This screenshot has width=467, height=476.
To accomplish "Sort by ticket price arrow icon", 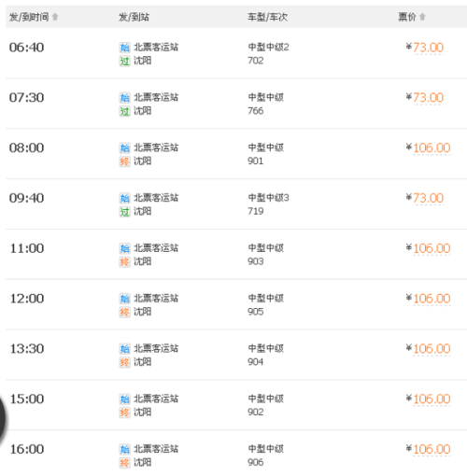I will click(422, 17).
